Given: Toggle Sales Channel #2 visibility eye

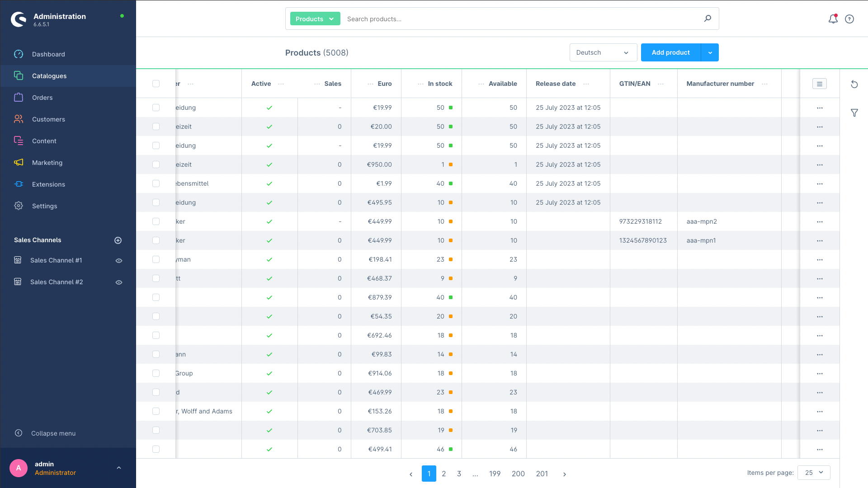Looking at the screenshot, I should pos(119,282).
